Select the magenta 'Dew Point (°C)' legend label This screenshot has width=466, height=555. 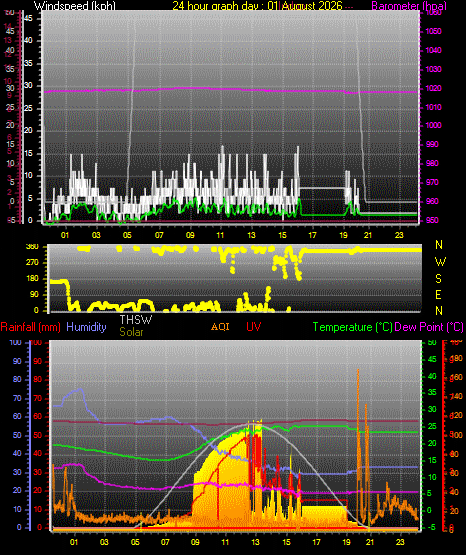coord(429,327)
